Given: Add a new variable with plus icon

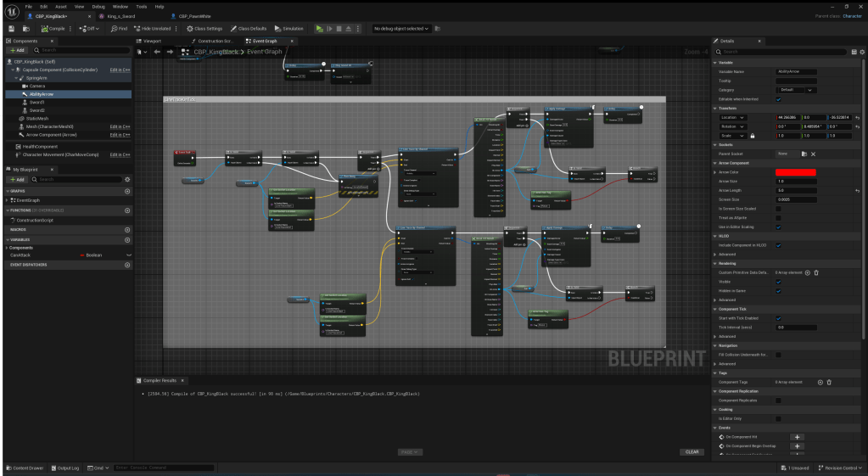Looking at the screenshot, I should pyautogui.click(x=127, y=238).
